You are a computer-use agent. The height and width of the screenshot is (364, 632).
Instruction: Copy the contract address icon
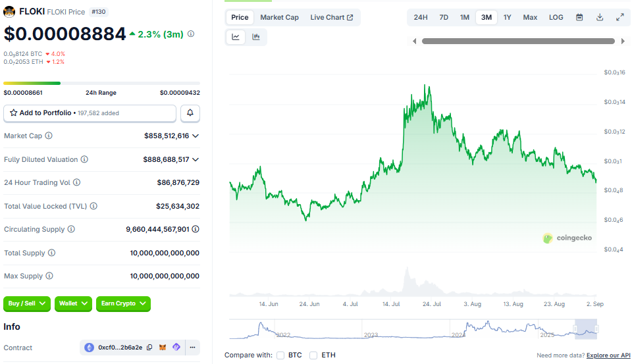tap(149, 348)
